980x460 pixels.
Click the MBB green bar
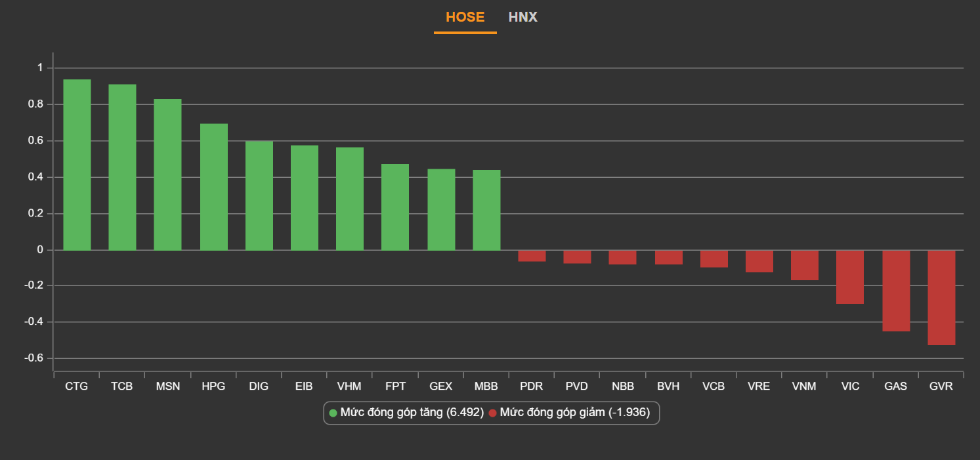pos(486,210)
